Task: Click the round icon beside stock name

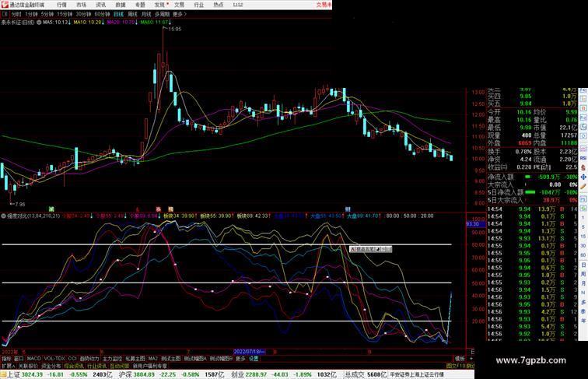Action: pos(39,23)
